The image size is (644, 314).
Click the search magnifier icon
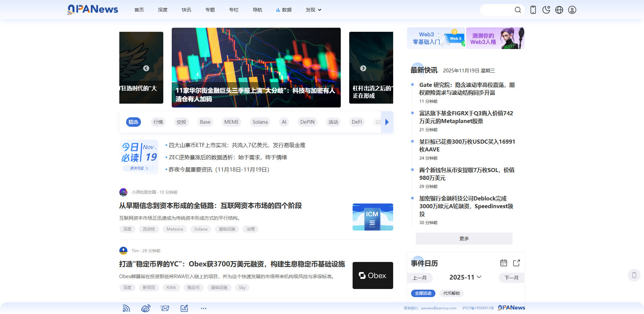(x=518, y=10)
